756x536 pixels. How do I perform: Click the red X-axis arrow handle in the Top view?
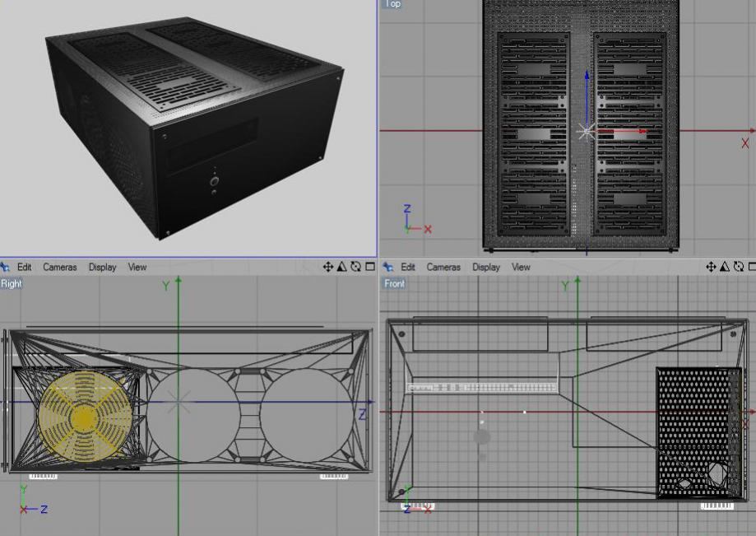point(642,131)
